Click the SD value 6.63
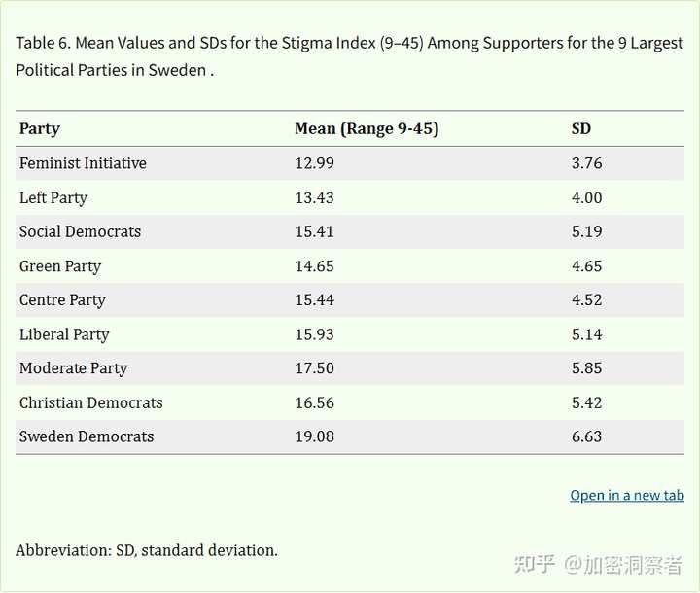Image resolution: width=700 pixels, height=593 pixels. coord(586,436)
